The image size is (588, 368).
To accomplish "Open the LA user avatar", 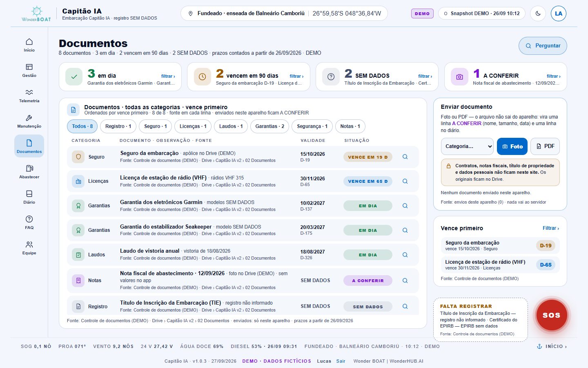I will click(559, 13).
